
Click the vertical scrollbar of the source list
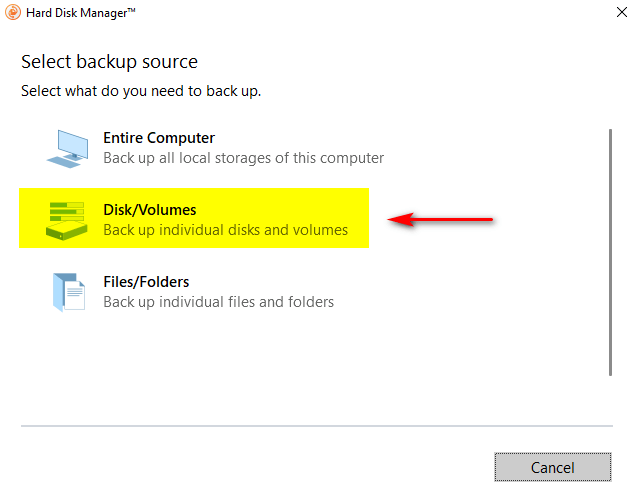tap(610, 250)
